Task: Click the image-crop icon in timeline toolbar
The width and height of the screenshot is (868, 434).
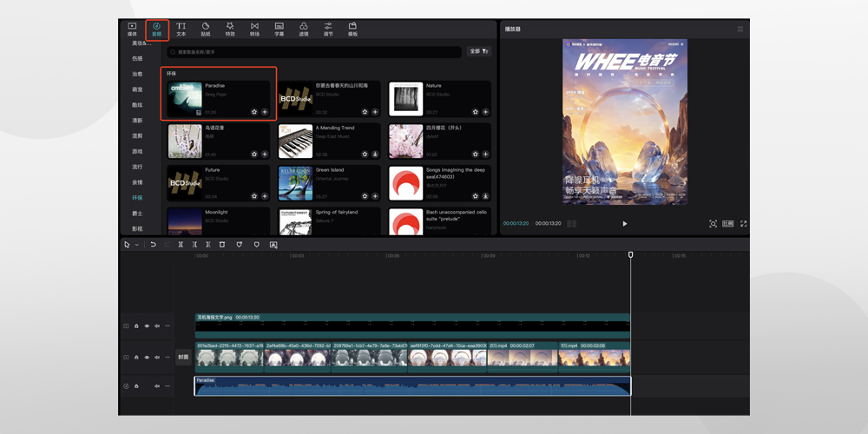Action: 273,244
